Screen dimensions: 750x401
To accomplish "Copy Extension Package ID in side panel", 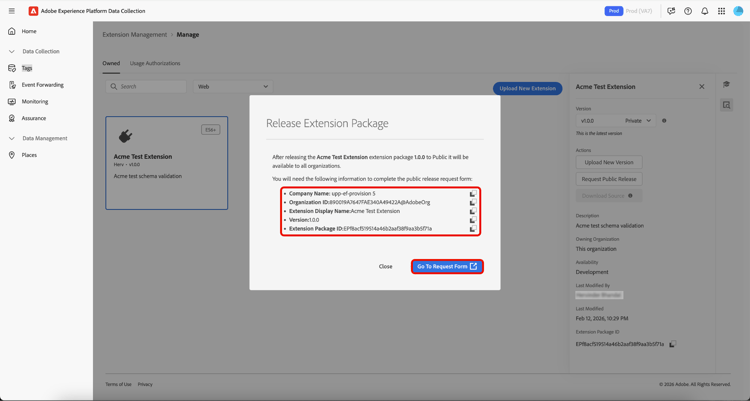I will (x=672, y=344).
